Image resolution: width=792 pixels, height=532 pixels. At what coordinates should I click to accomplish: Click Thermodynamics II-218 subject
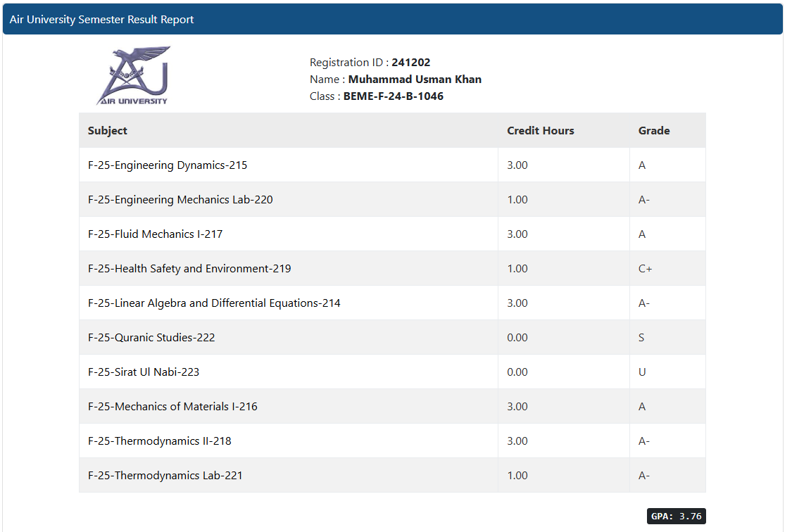(x=160, y=441)
